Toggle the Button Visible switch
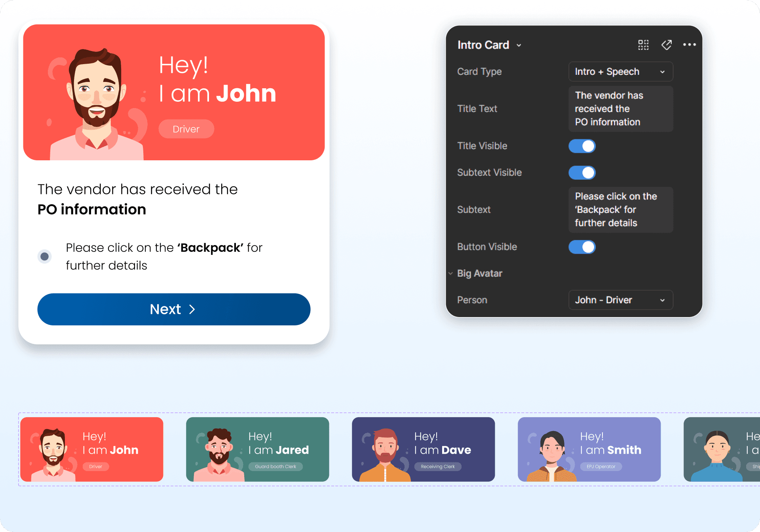 pyautogui.click(x=582, y=247)
